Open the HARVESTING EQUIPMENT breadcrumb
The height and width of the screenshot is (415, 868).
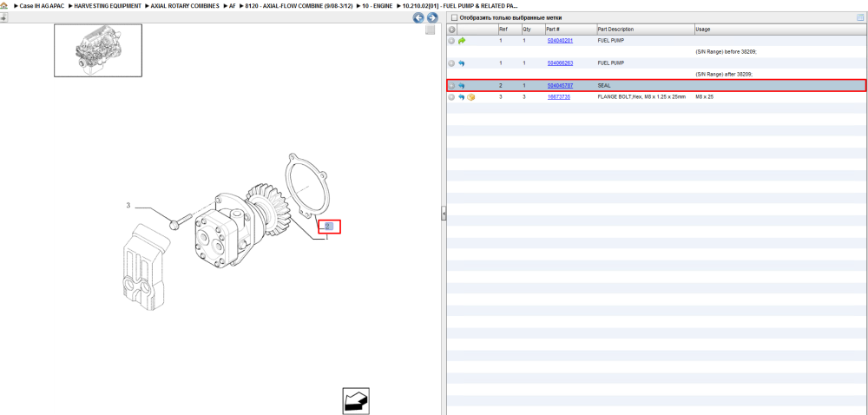tap(108, 5)
